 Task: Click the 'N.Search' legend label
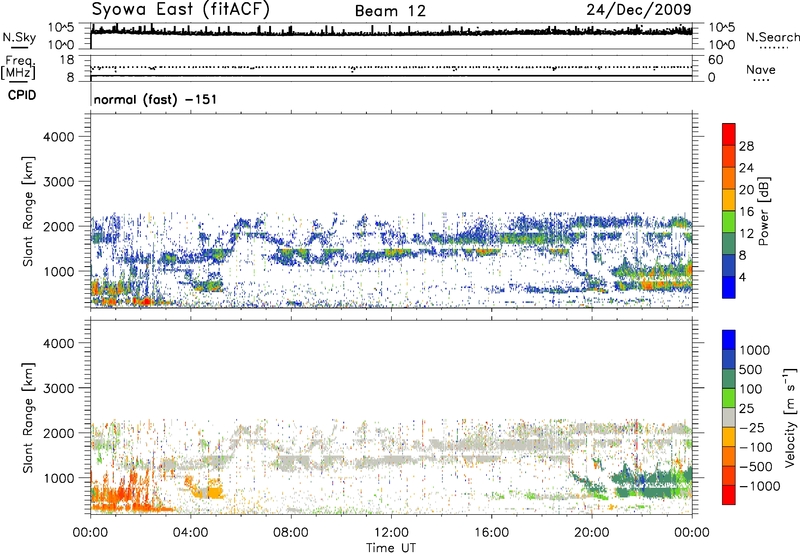[772, 37]
